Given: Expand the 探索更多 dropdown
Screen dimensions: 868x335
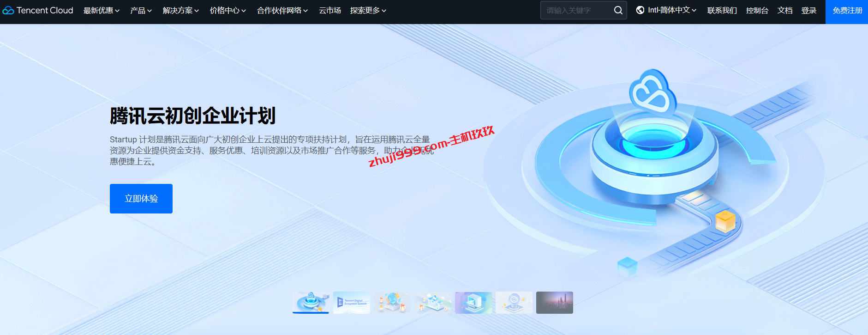Looking at the screenshot, I should pos(368,10).
